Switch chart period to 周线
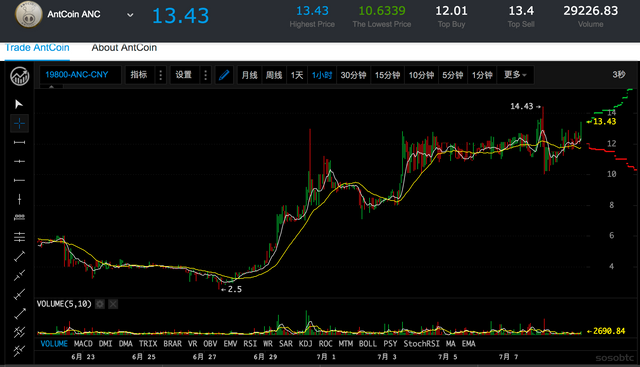The width and height of the screenshot is (640, 367). coord(274,75)
